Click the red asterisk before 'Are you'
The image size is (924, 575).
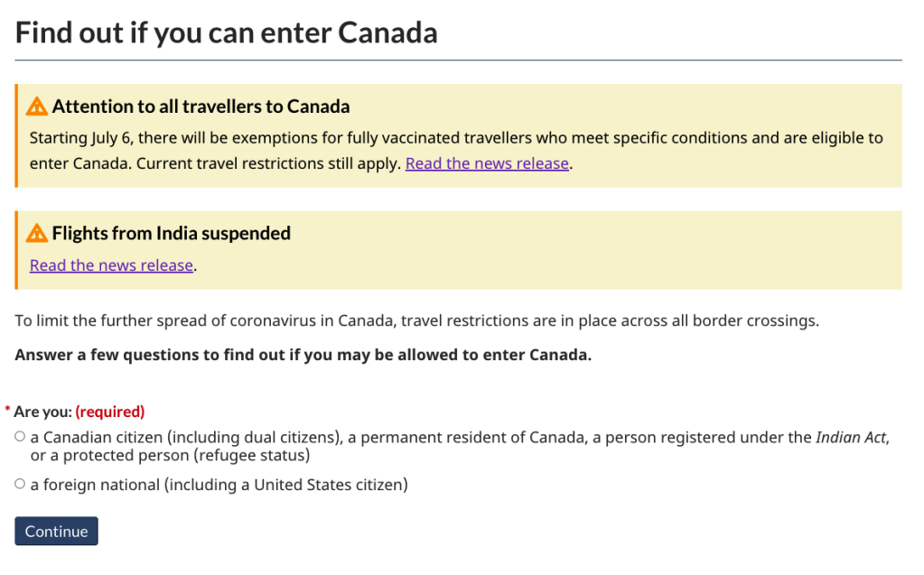(x=8, y=411)
